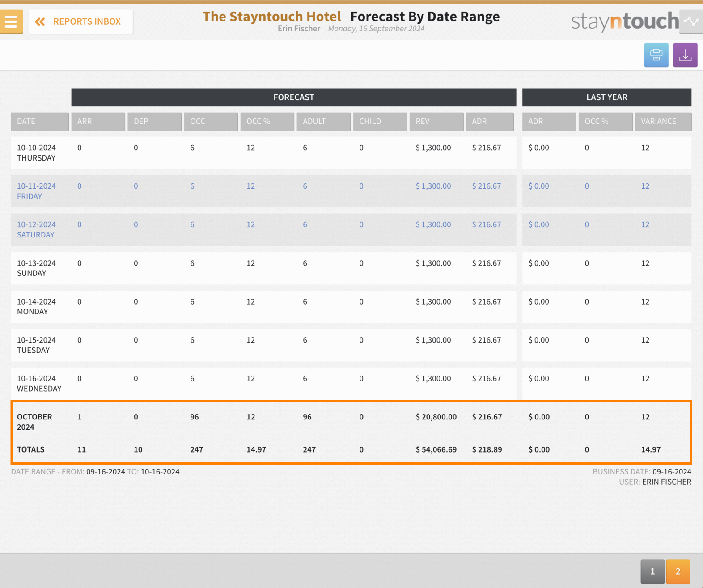Click the date range end 10-16-2024
The width and height of the screenshot is (703, 588).
coord(160,471)
